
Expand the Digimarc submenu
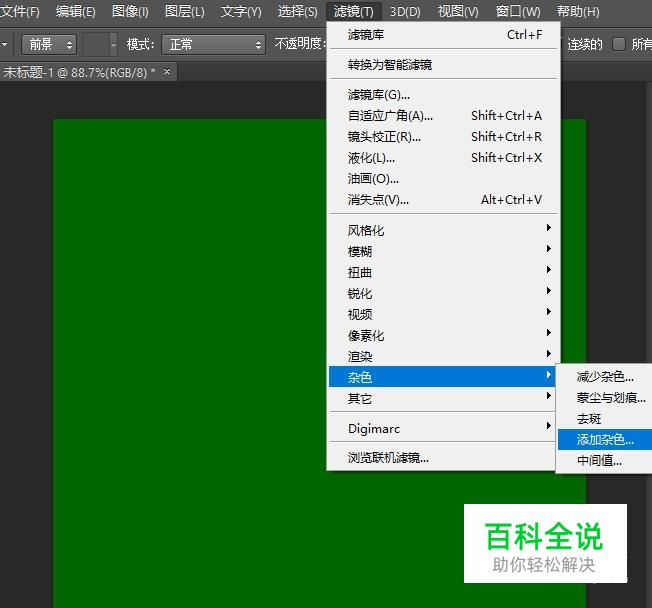click(444, 428)
